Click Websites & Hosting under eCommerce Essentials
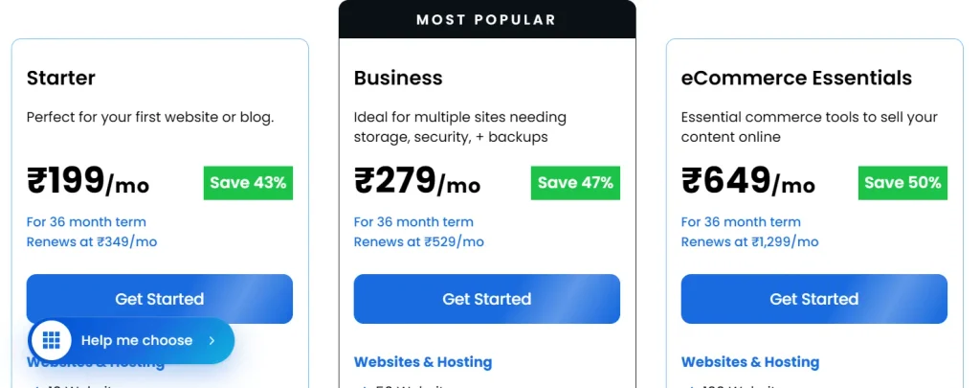 point(750,362)
